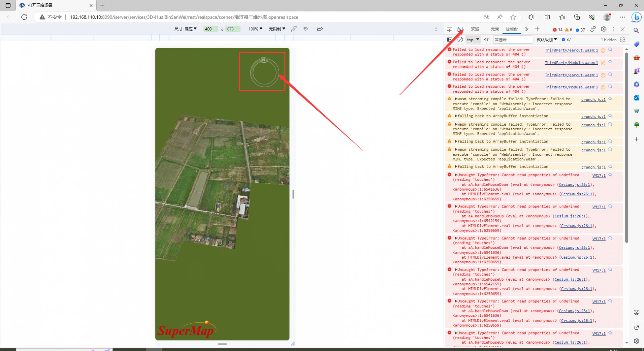This screenshot has width=644, height=351.
Task: Toggle split screen view icon
Action: [547, 17]
